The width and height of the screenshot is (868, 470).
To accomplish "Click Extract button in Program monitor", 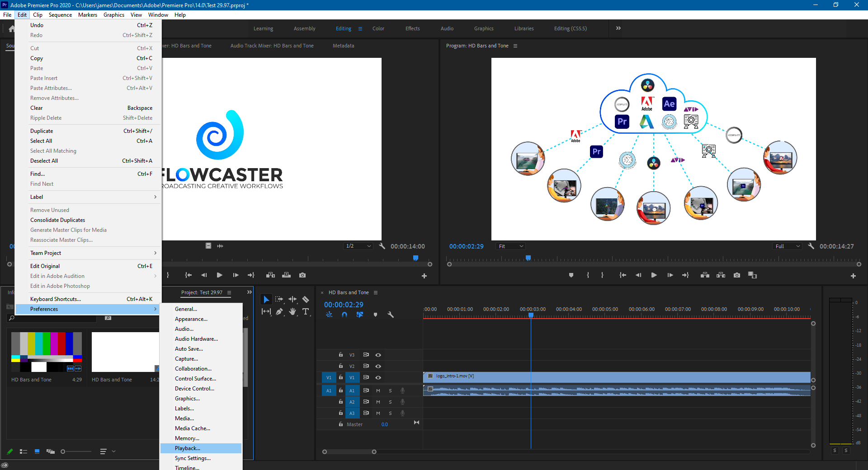I will pos(721,275).
